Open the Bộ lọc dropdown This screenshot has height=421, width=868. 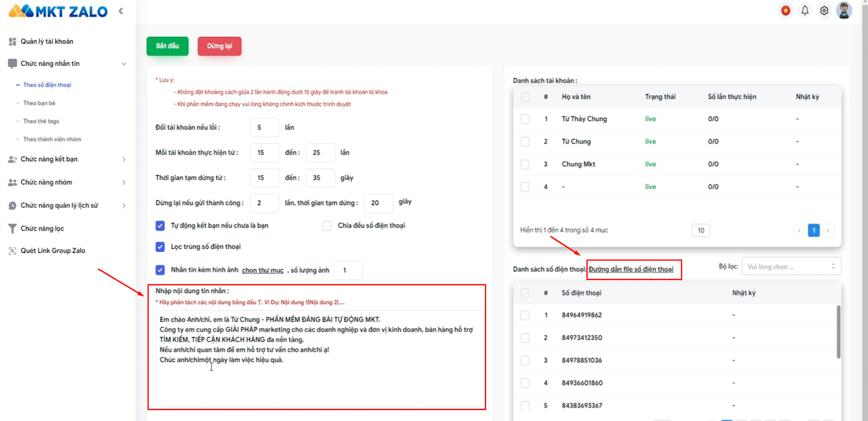792,266
